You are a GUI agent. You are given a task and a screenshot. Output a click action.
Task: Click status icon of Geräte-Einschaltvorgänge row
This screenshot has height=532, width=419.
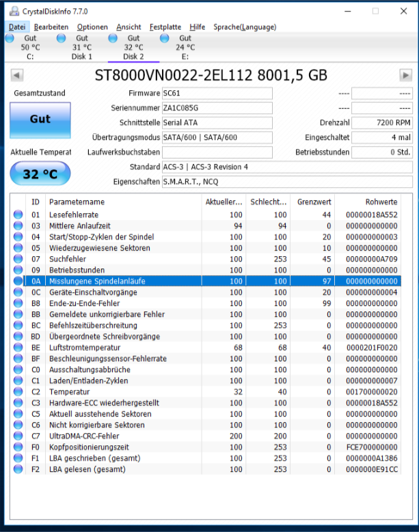click(x=18, y=292)
